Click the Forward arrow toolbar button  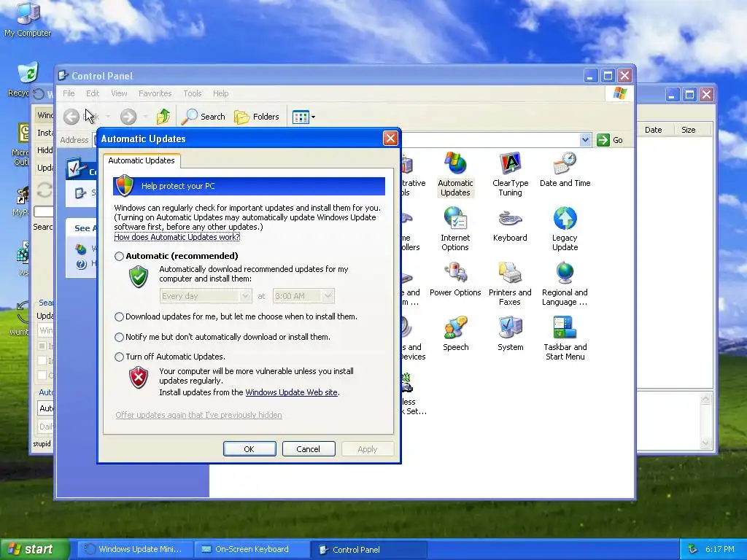click(128, 117)
